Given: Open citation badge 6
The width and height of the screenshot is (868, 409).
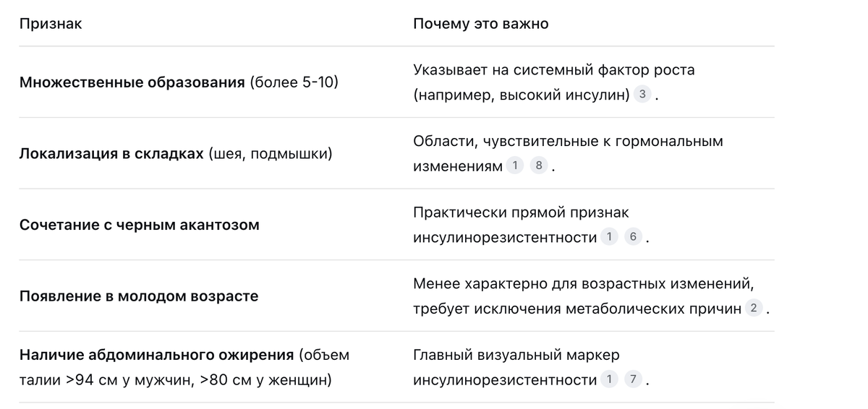Looking at the screenshot, I should click(x=633, y=237).
